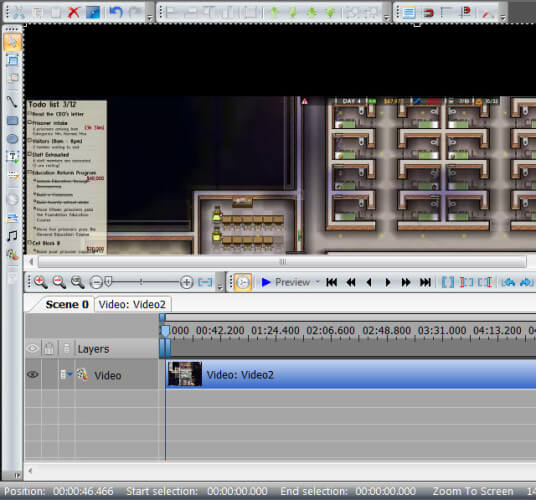
Task: Step one frame backward
Action: tap(369, 282)
